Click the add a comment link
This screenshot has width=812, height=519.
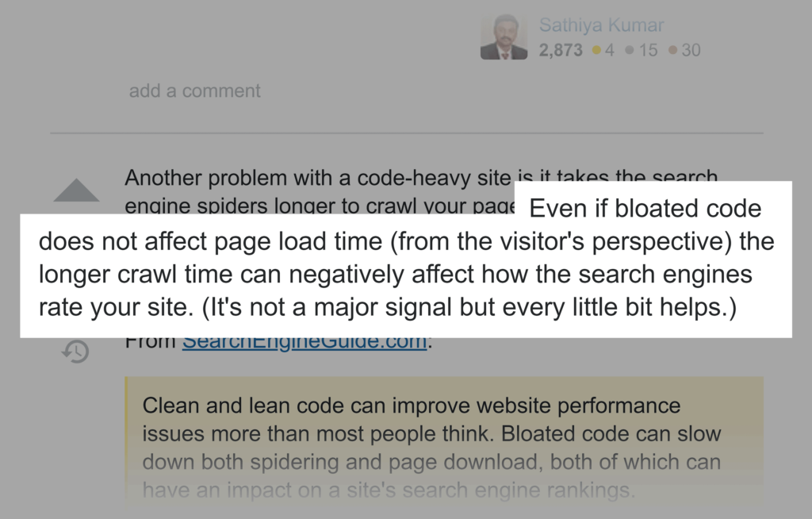click(x=194, y=91)
